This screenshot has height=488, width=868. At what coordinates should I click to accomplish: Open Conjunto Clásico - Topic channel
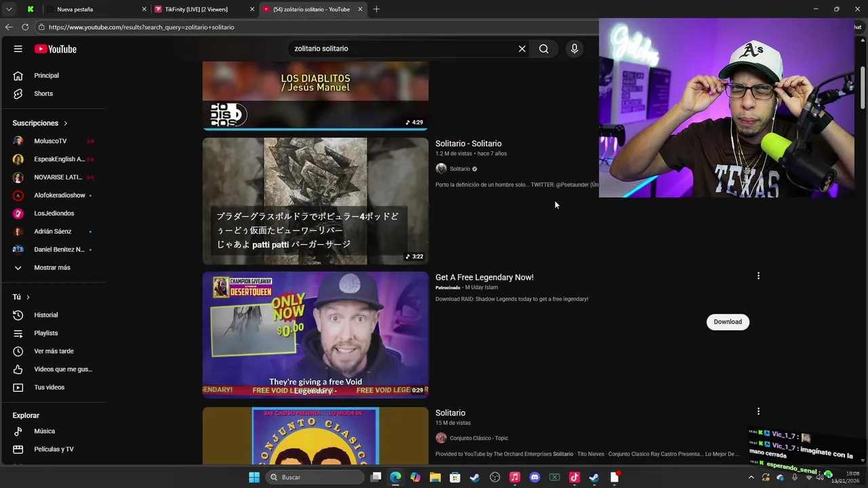[x=479, y=438]
